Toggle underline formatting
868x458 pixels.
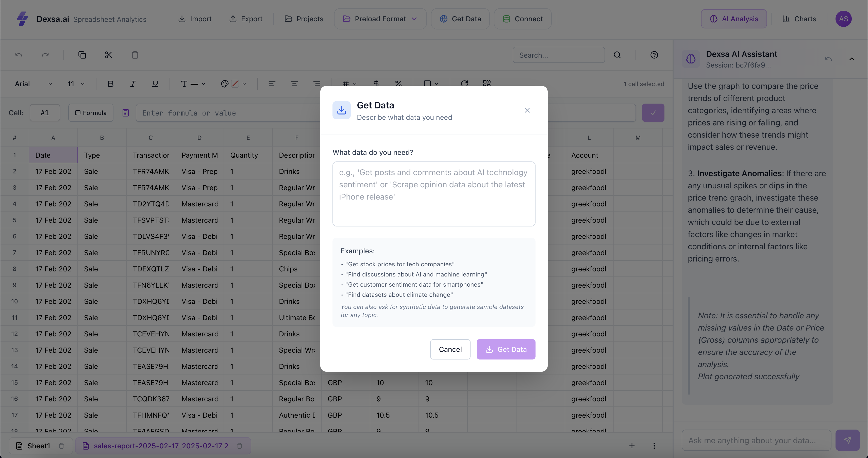coord(155,84)
